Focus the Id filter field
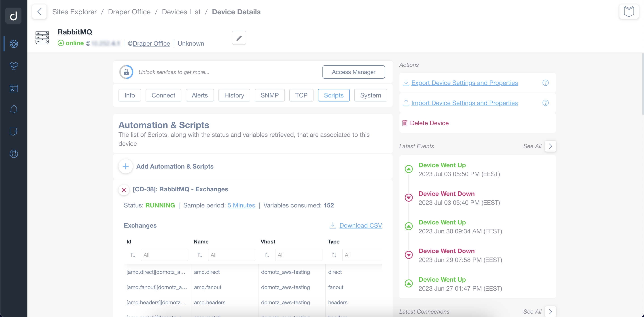644x317 pixels. click(x=164, y=255)
